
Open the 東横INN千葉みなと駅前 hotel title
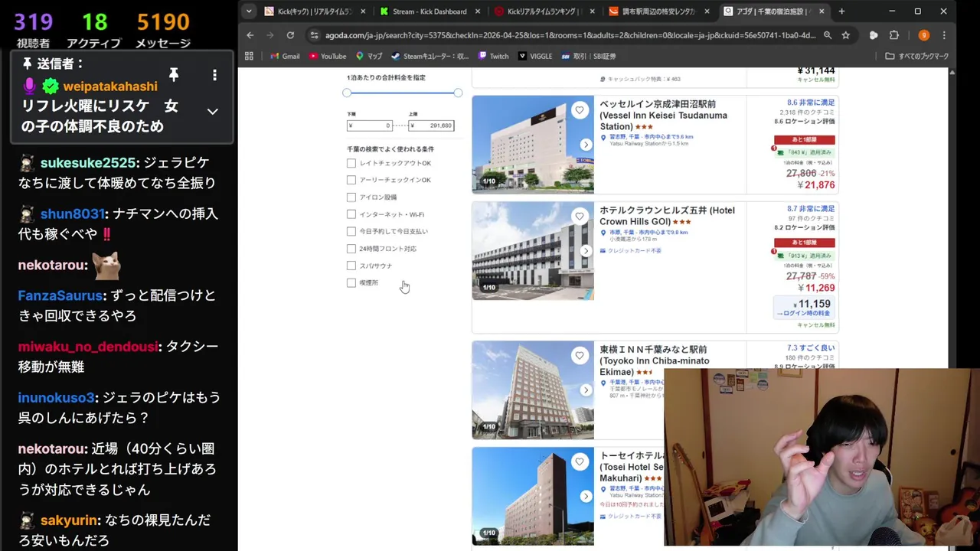(x=655, y=360)
